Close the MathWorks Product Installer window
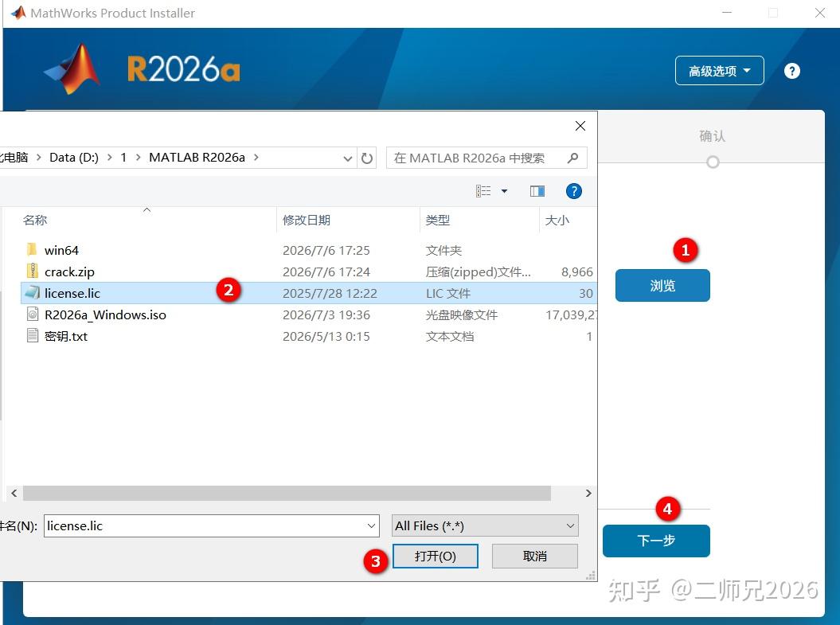Image resolution: width=840 pixels, height=625 pixels. click(819, 13)
